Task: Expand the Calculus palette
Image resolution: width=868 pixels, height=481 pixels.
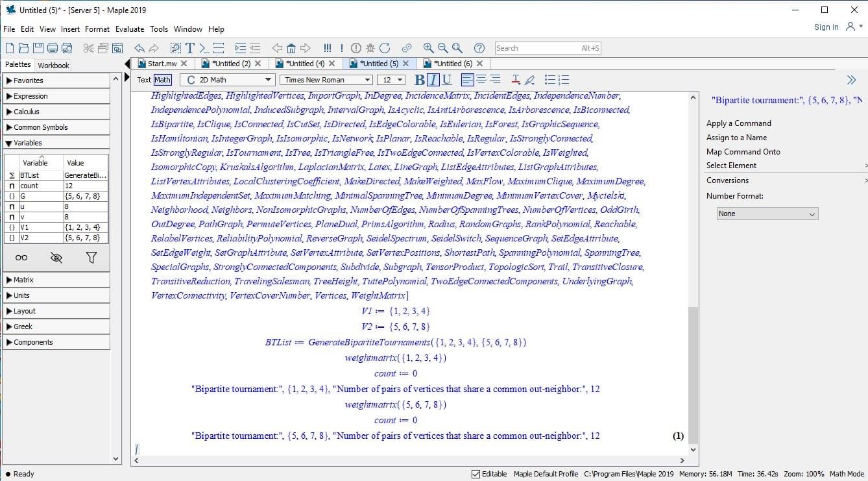Action: [x=56, y=112]
